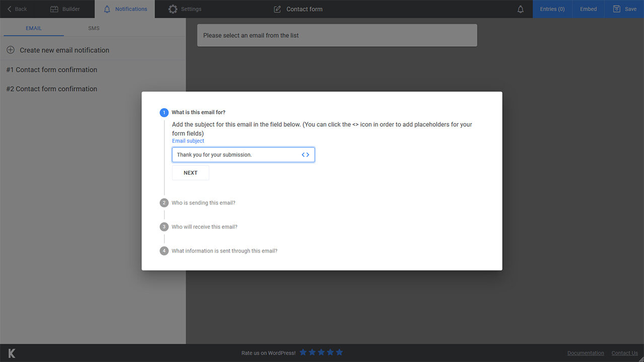This screenshot has height=362, width=644.
Task: Click the step 3 number circle
Action: [164, 227]
